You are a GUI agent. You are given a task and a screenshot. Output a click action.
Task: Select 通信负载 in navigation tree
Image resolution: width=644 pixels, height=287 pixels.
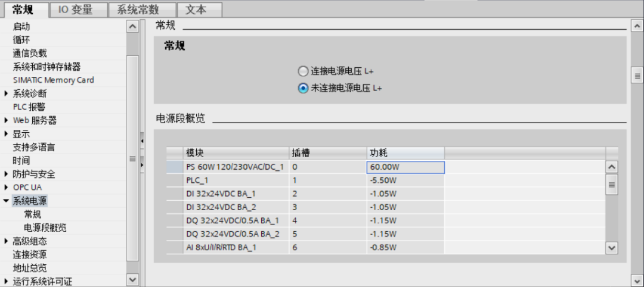(30, 54)
